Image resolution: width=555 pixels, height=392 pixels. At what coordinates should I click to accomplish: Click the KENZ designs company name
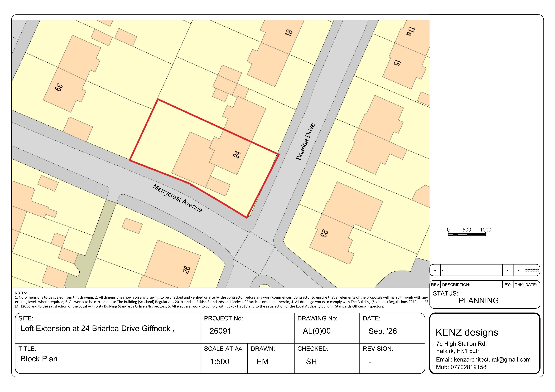coord(467,333)
